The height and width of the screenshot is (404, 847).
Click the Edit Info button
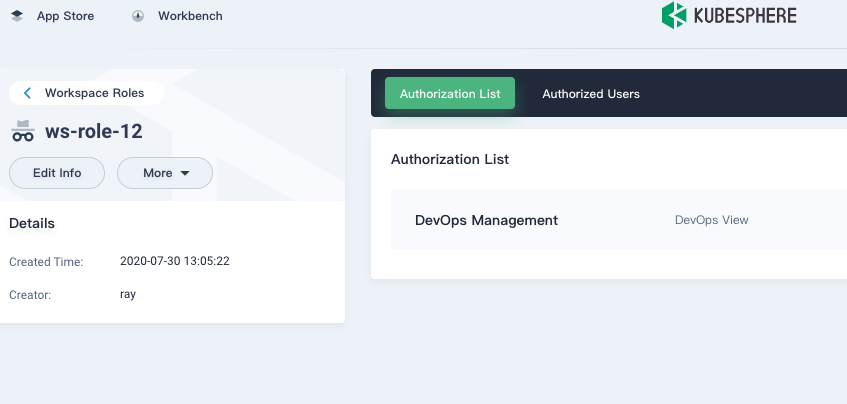57,173
